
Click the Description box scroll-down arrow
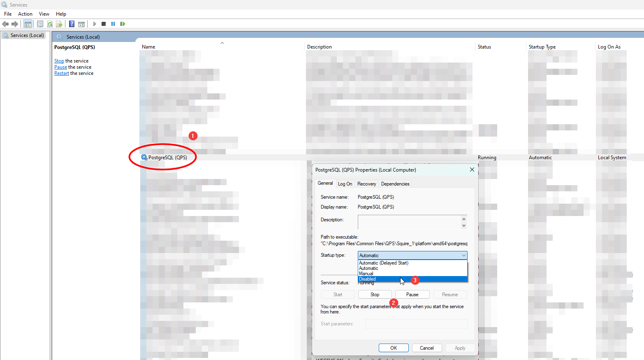(x=464, y=226)
